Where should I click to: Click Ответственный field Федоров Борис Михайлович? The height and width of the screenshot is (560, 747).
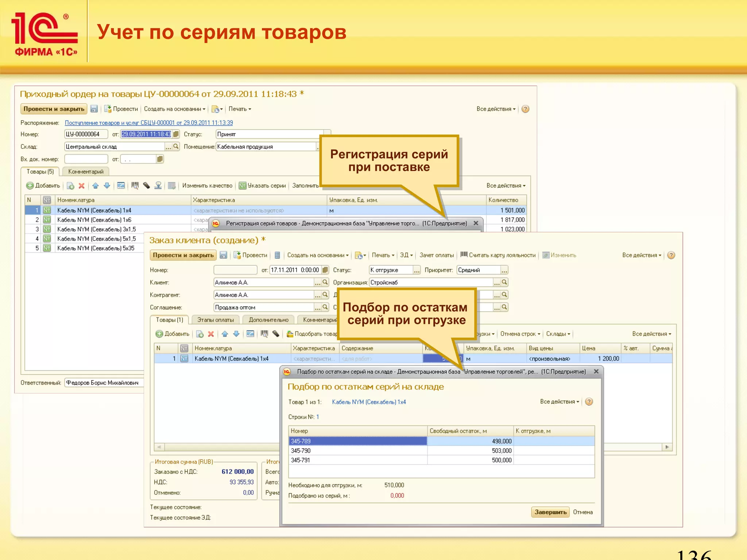click(104, 383)
